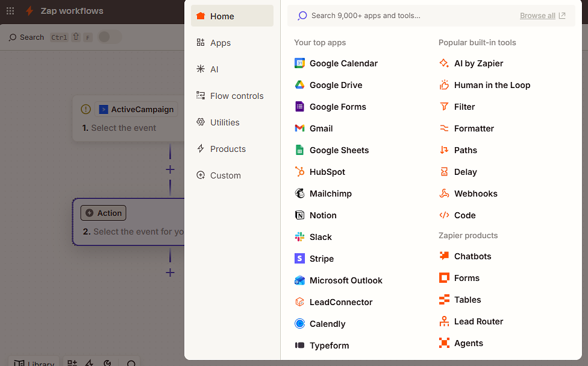This screenshot has width=588, height=366.
Task: Click the Code brackets icon
Action: [444, 215]
